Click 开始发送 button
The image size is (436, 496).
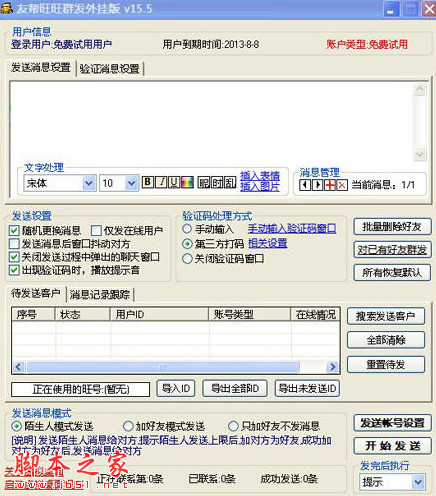tap(392, 446)
